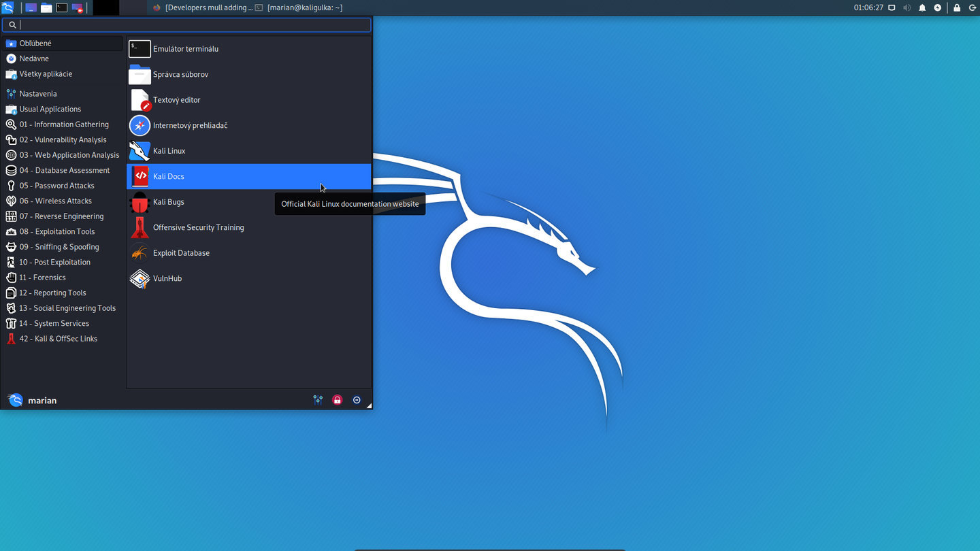Open the Nastavenia settings category
980x551 pixels.
(63, 94)
